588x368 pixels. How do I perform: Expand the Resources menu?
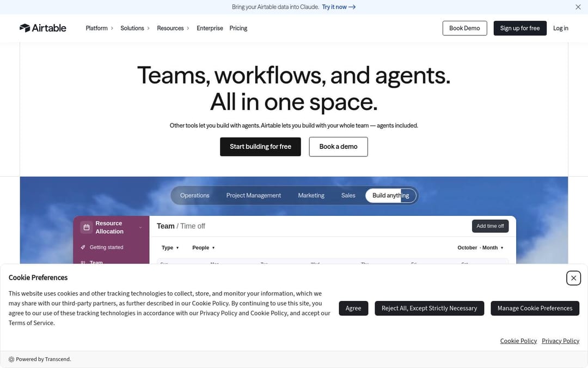click(173, 28)
